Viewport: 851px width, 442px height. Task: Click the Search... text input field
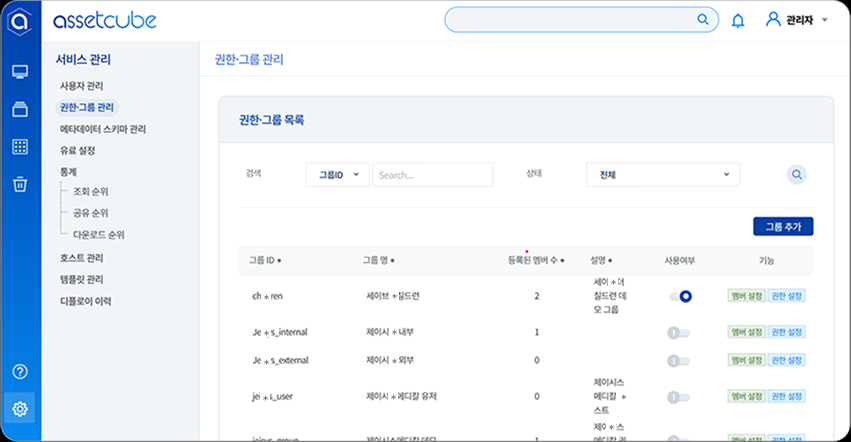[x=432, y=175]
